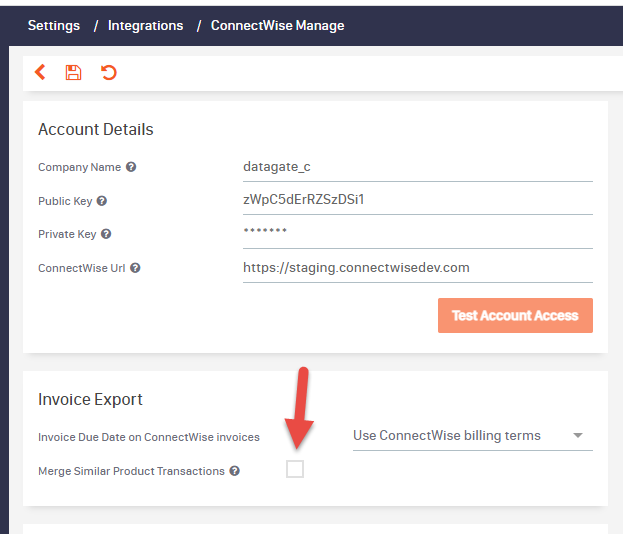
Task: Open the Use ConnectWise billing terms selector
Action: pyautogui.click(x=473, y=436)
